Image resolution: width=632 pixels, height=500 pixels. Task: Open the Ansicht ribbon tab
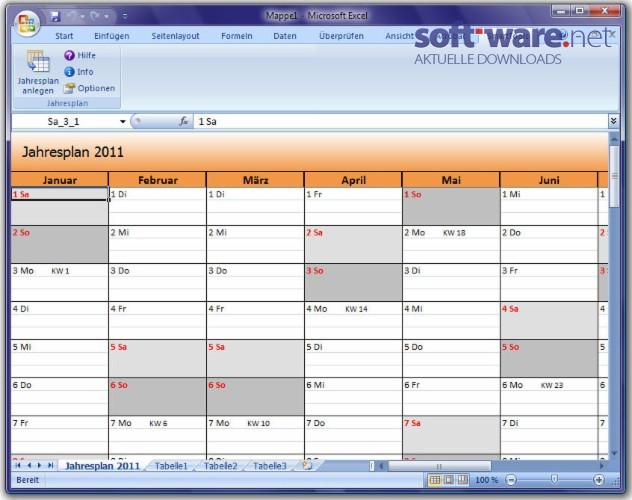399,36
